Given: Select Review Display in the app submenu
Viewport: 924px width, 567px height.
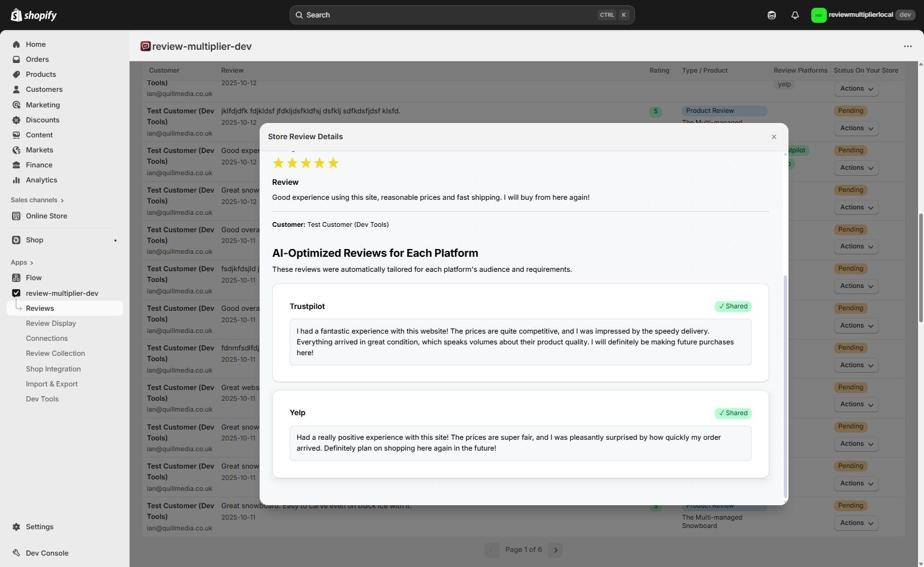Looking at the screenshot, I should point(50,323).
